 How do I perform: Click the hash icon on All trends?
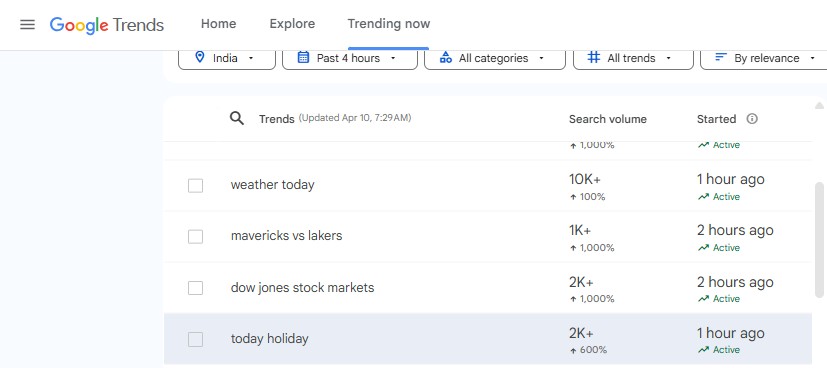pyautogui.click(x=594, y=57)
